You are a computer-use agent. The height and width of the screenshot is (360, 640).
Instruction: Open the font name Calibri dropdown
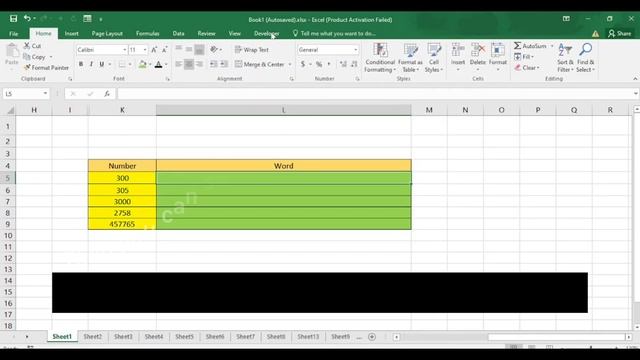[124, 50]
